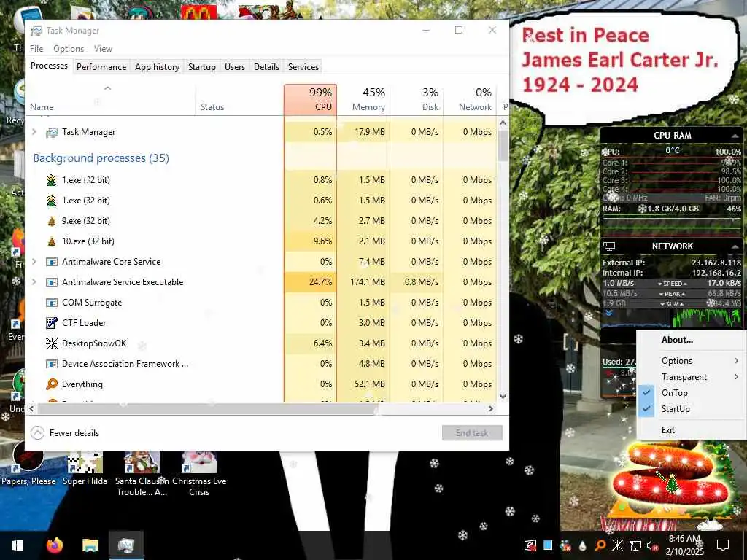Switch to the Details tab
This screenshot has width=747, height=560.
pos(266,67)
